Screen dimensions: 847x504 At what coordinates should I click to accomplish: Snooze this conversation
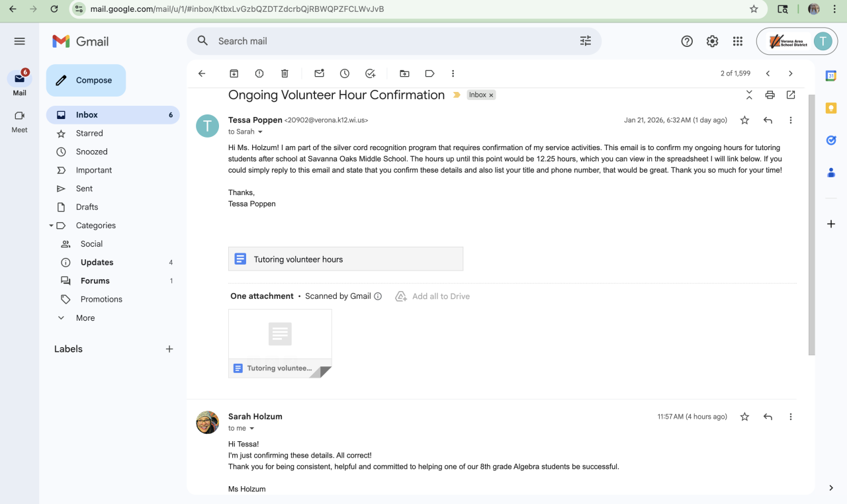click(345, 73)
